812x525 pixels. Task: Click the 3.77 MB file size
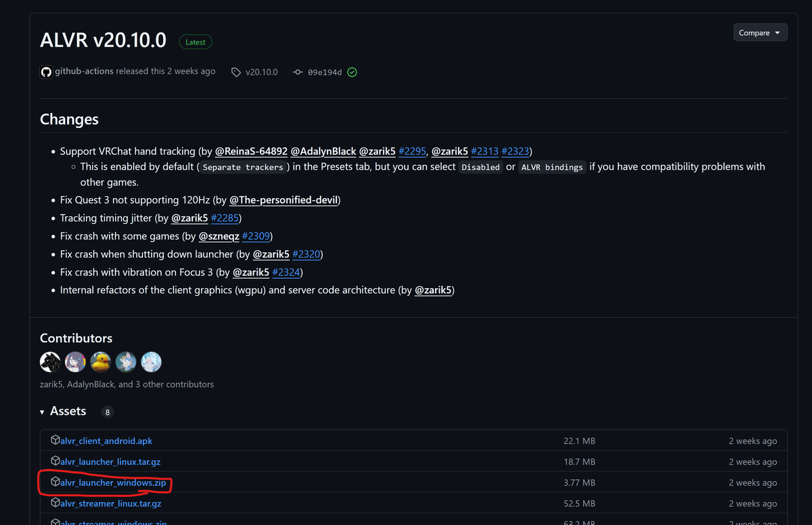point(579,483)
